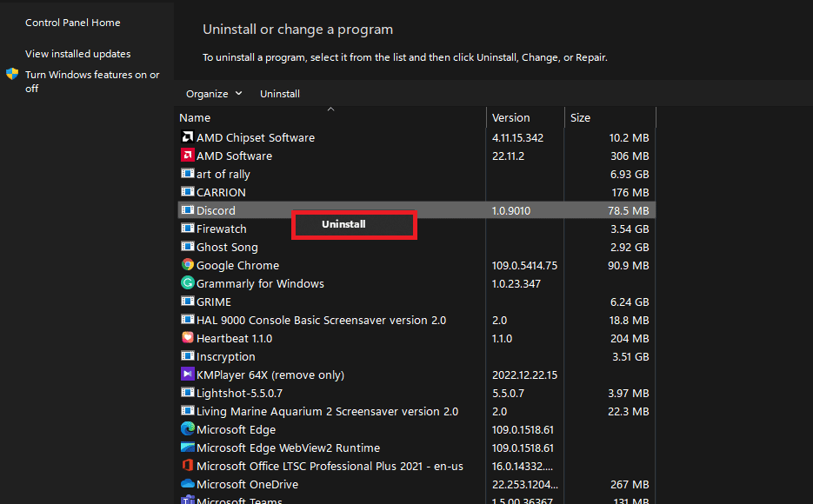Select the Microsoft Edge entry name

[236, 430]
